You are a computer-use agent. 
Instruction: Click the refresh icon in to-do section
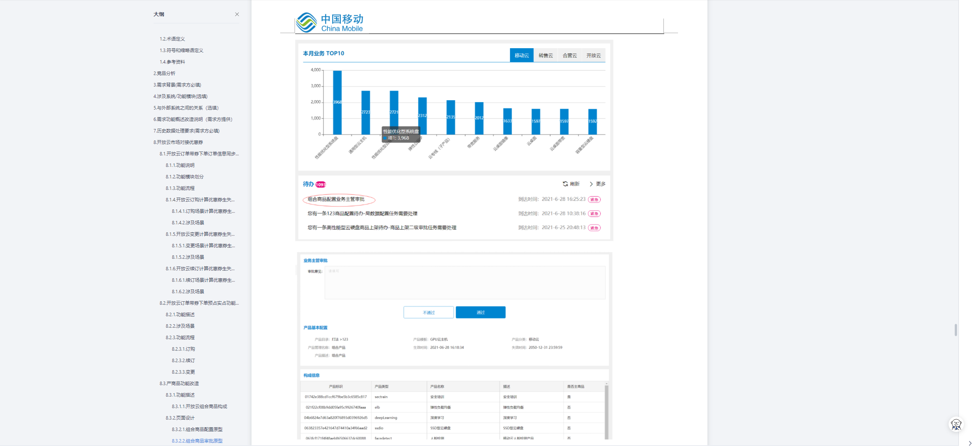565,184
